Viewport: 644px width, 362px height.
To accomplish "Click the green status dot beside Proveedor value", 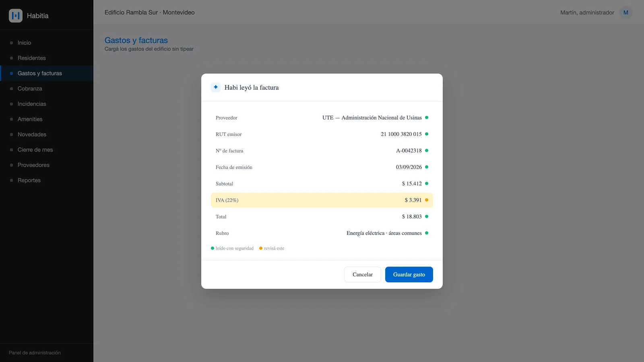I will tap(427, 117).
